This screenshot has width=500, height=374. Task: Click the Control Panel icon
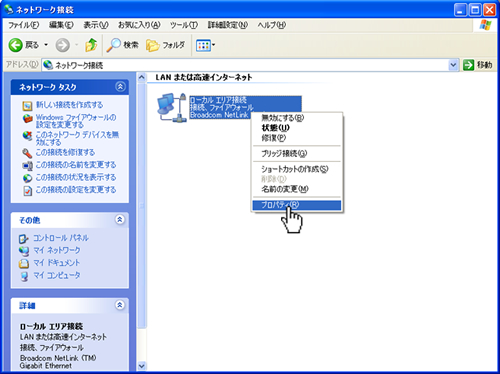(24, 239)
